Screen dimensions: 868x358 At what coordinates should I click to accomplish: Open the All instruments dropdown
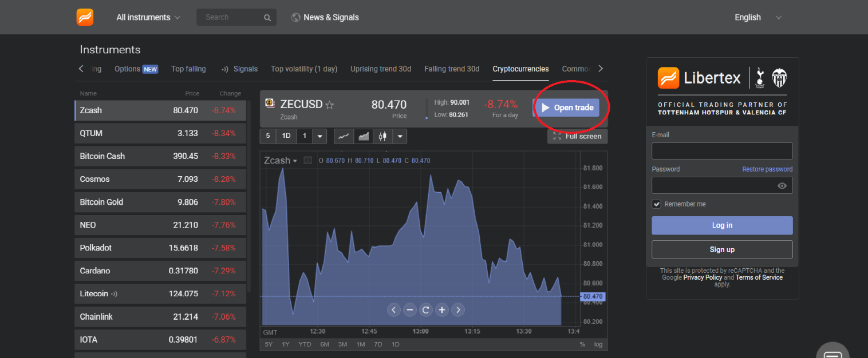click(x=148, y=17)
